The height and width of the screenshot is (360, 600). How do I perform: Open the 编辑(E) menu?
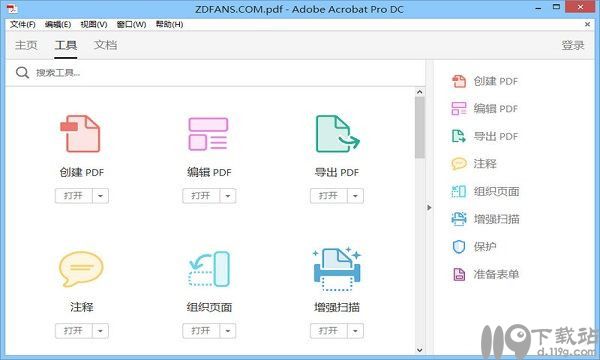[x=58, y=24]
